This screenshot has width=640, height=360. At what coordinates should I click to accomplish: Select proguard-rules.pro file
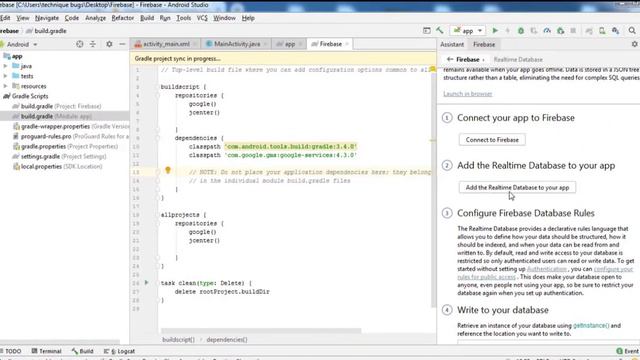pos(71,136)
